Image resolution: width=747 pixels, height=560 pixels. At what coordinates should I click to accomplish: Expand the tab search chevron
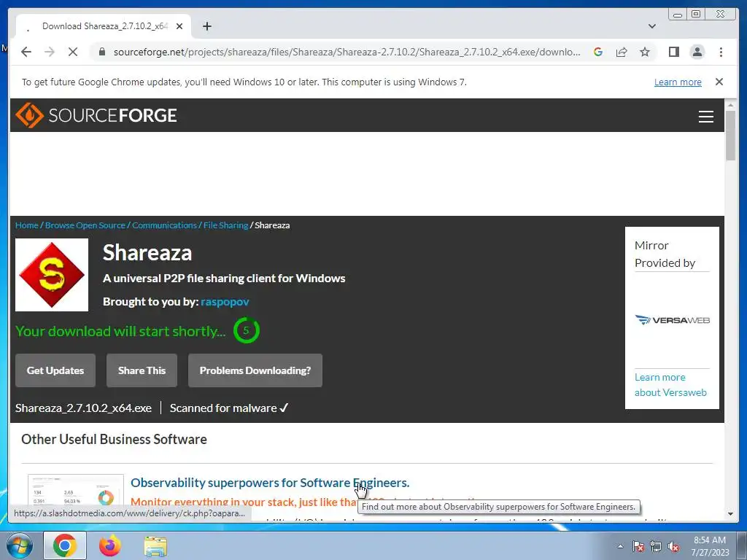651,26
